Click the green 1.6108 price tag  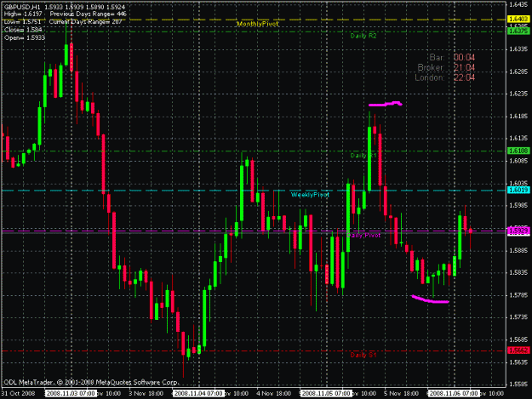[518, 151]
